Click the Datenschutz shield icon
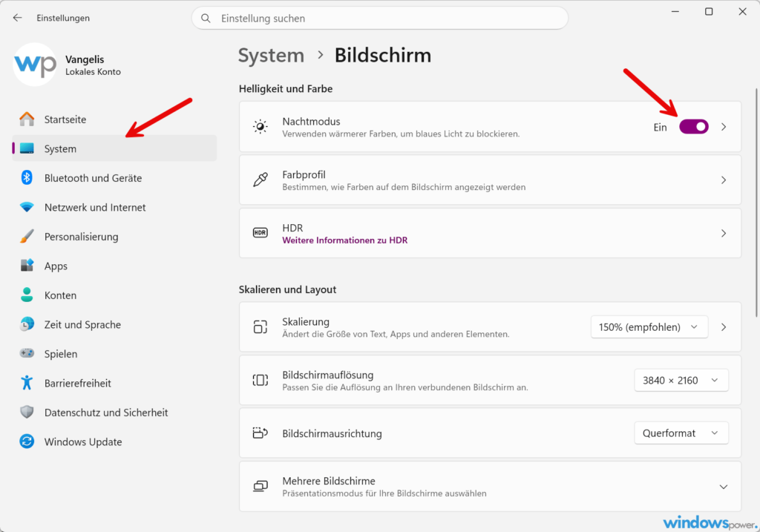The image size is (760, 532). (27, 413)
